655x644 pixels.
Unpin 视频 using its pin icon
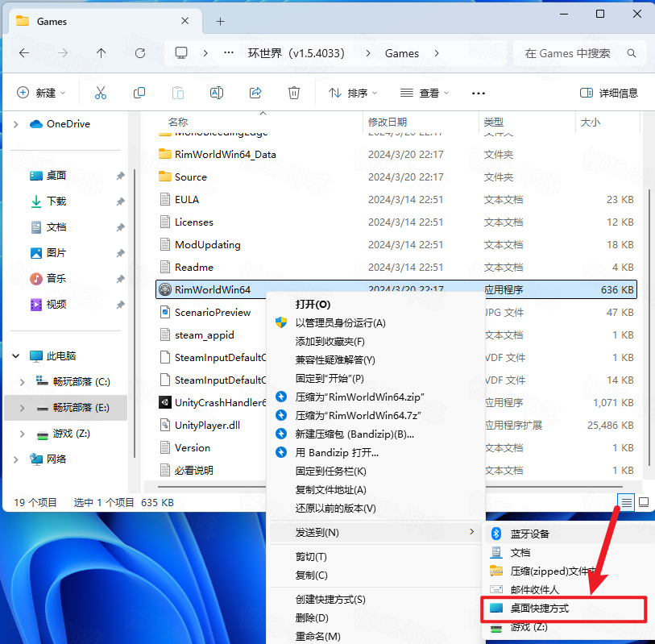tap(120, 305)
